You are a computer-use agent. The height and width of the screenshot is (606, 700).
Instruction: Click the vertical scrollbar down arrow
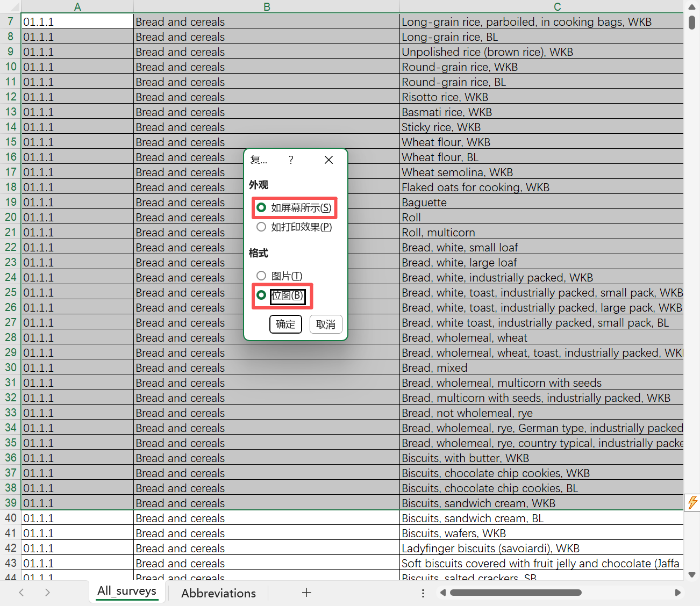point(692,574)
